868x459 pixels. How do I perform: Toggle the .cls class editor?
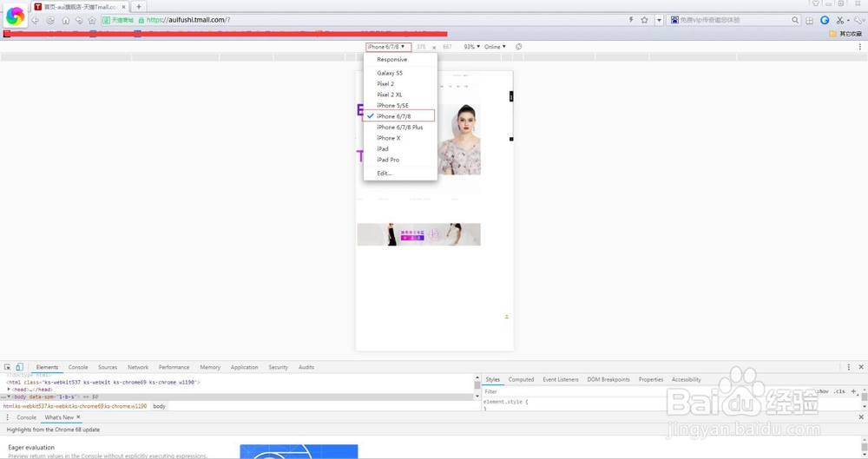click(x=839, y=391)
